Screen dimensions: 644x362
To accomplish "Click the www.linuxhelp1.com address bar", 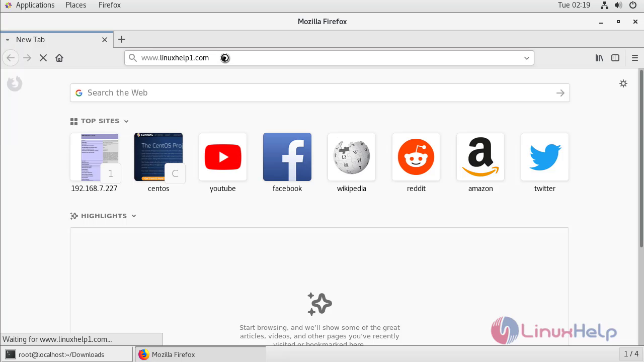I will [x=329, y=58].
